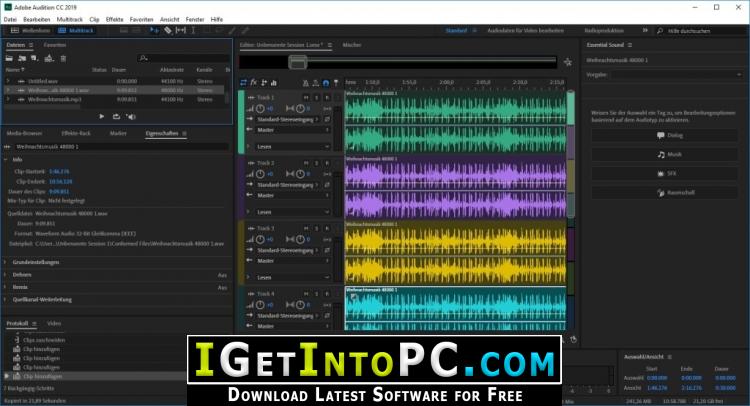750x406 pixels.
Task: Select the Time Selection tool
Action: click(193, 30)
